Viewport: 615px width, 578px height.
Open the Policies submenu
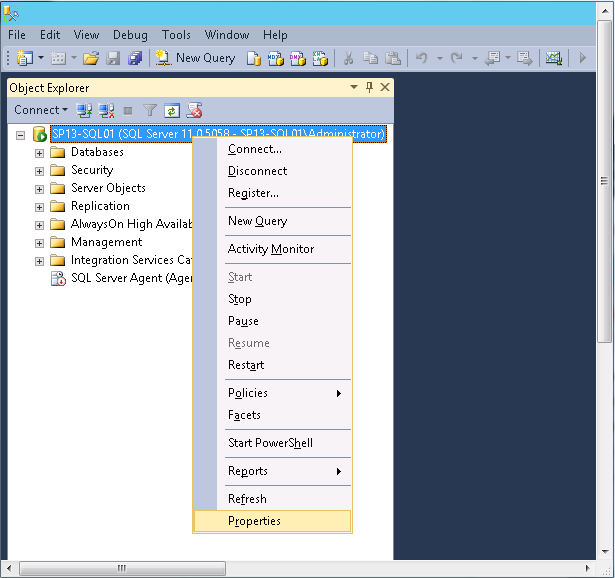pos(273,393)
